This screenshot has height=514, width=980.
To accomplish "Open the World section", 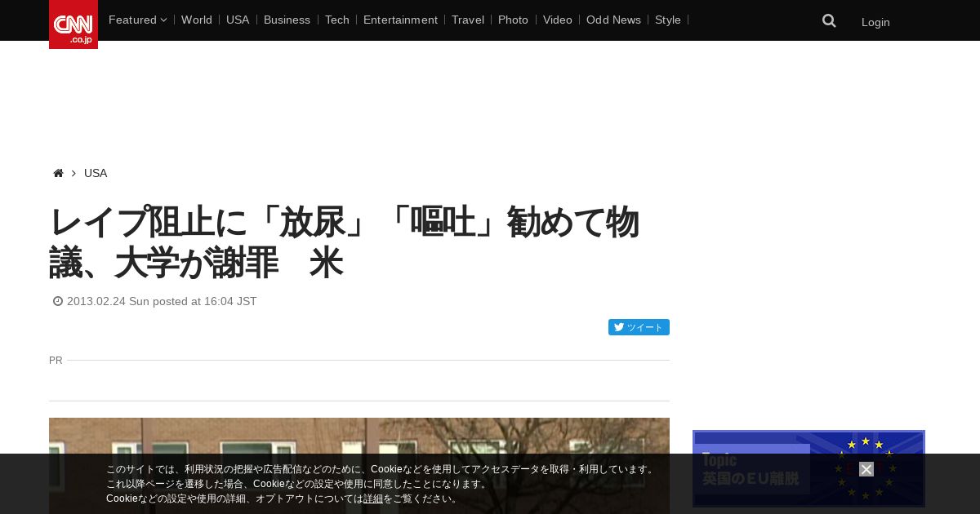I will coord(197,20).
